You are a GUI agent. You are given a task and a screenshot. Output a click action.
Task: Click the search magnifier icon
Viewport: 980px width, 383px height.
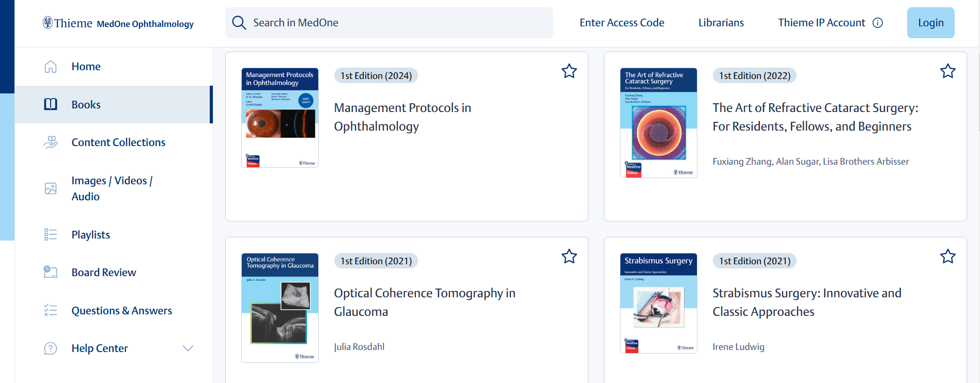tap(239, 23)
